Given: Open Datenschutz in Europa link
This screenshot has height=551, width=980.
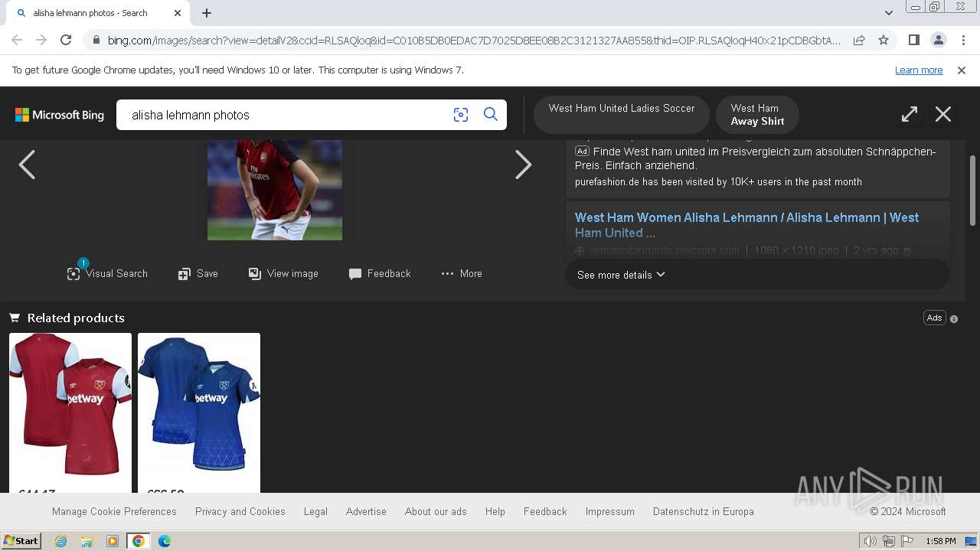Looking at the screenshot, I should [704, 511].
